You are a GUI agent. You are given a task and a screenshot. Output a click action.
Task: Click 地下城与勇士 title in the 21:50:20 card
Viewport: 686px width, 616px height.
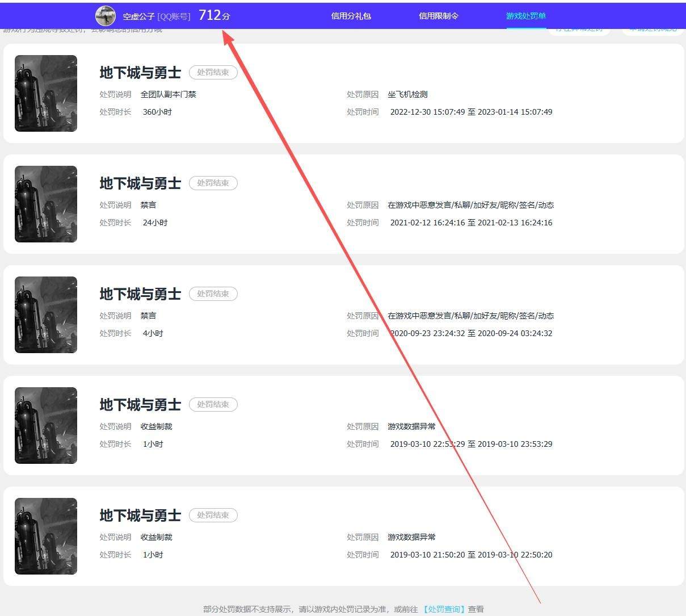click(x=140, y=516)
